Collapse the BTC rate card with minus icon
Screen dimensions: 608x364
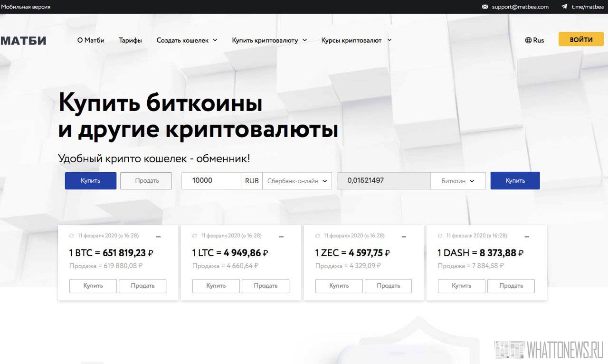click(158, 237)
